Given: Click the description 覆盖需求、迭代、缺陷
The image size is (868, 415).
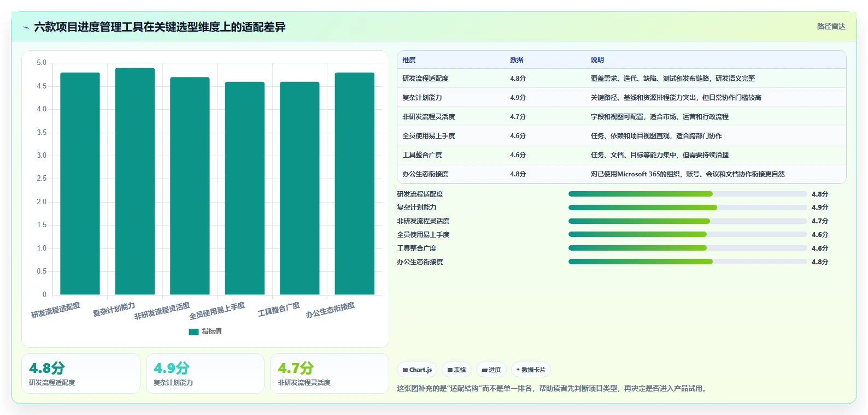Looking at the screenshot, I should (672, 79).
